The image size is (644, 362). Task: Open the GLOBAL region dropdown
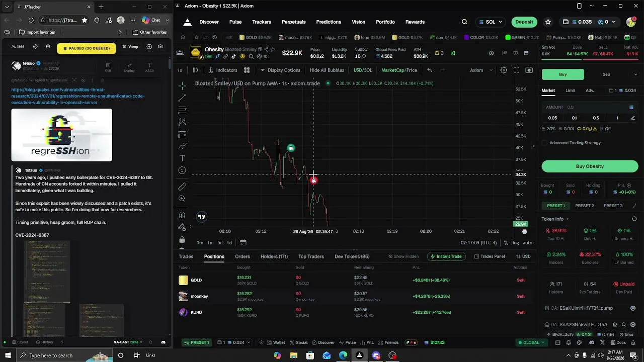pos(532,342)
